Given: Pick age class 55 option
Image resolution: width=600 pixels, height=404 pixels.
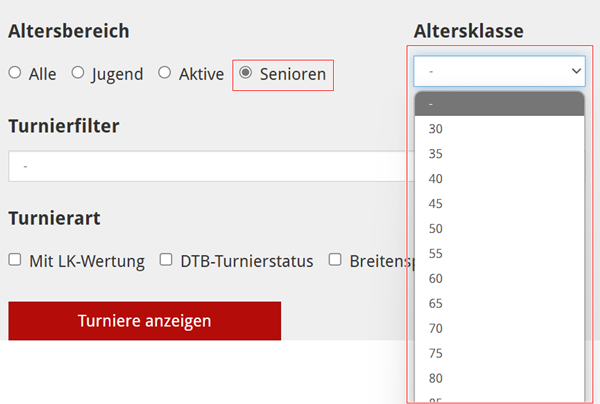Looking at the screenshot, I should pos(499,253).
